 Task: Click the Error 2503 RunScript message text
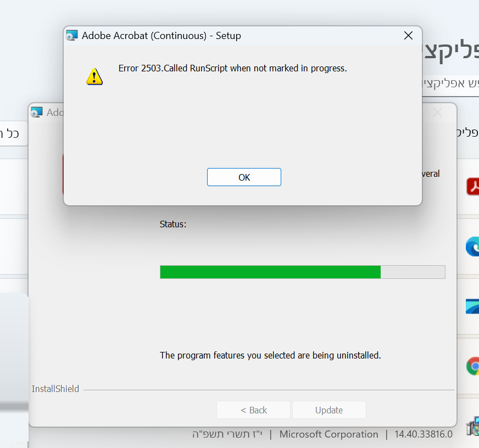click(232, 68)
